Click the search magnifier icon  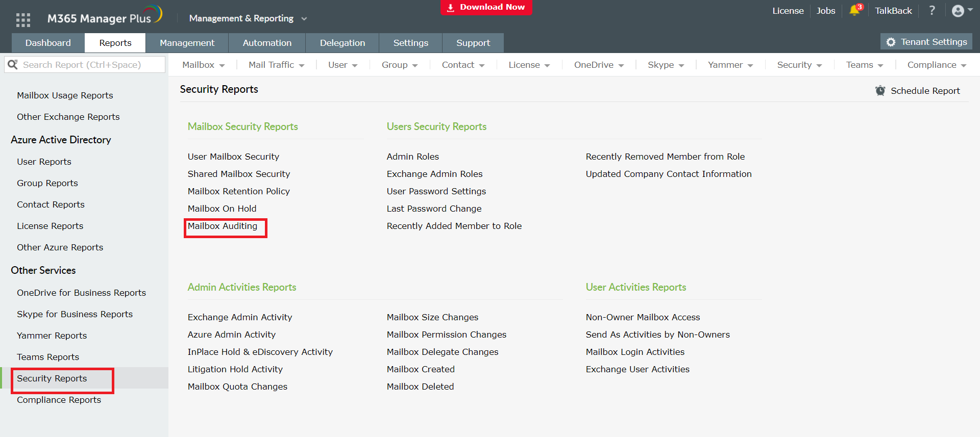pos(13,65)
